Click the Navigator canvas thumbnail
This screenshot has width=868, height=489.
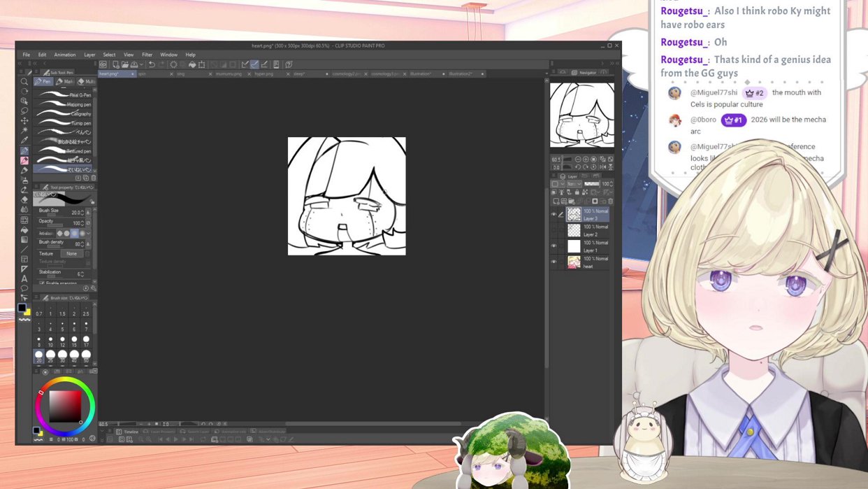pyautogui.click(x=582, y=115)
